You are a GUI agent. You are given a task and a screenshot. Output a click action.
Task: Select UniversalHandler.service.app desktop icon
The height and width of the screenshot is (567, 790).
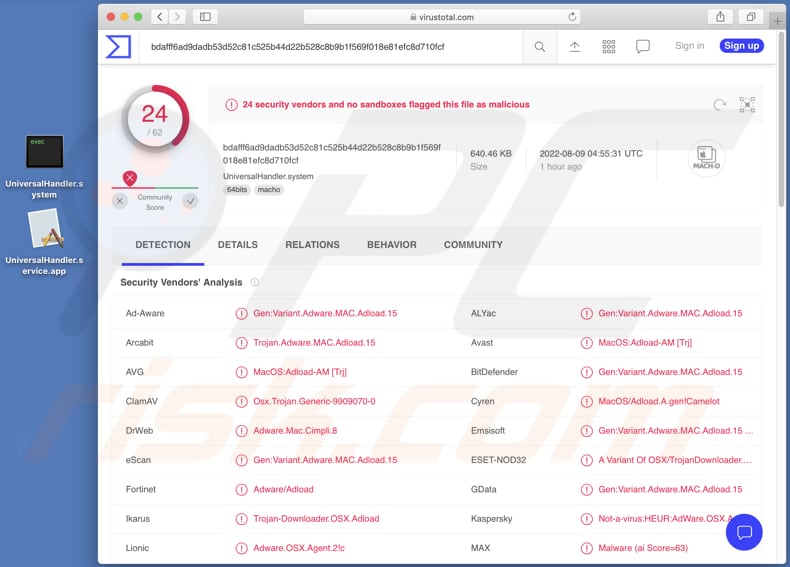coord(44,242)
